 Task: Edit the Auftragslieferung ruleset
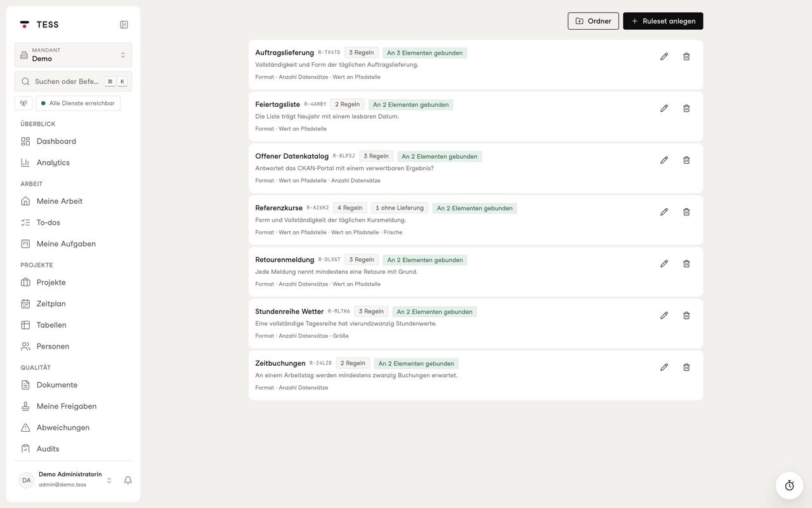(x=664, y=57)
